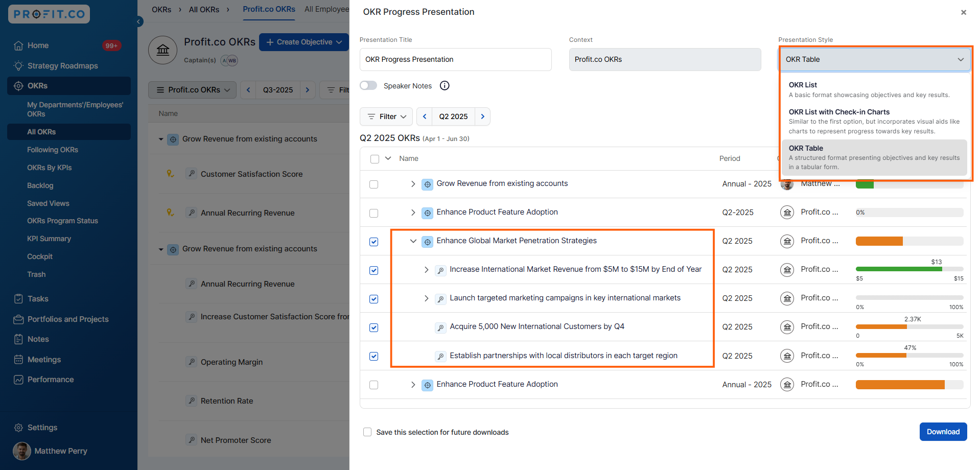Click owner icon in Enhance Product Feature Adoption Q2-2025 row
Screen dimensions: 980x470
(x=787, y=212)
